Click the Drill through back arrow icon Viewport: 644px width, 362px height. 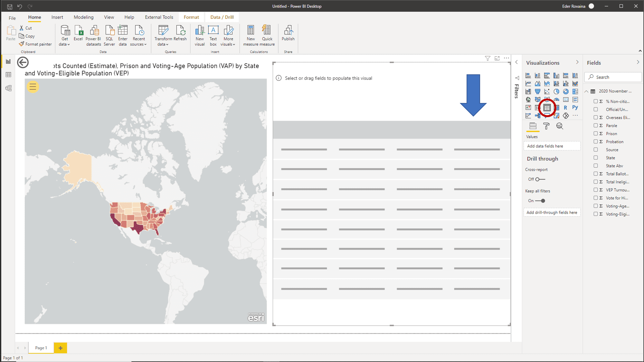coord(22,62)
